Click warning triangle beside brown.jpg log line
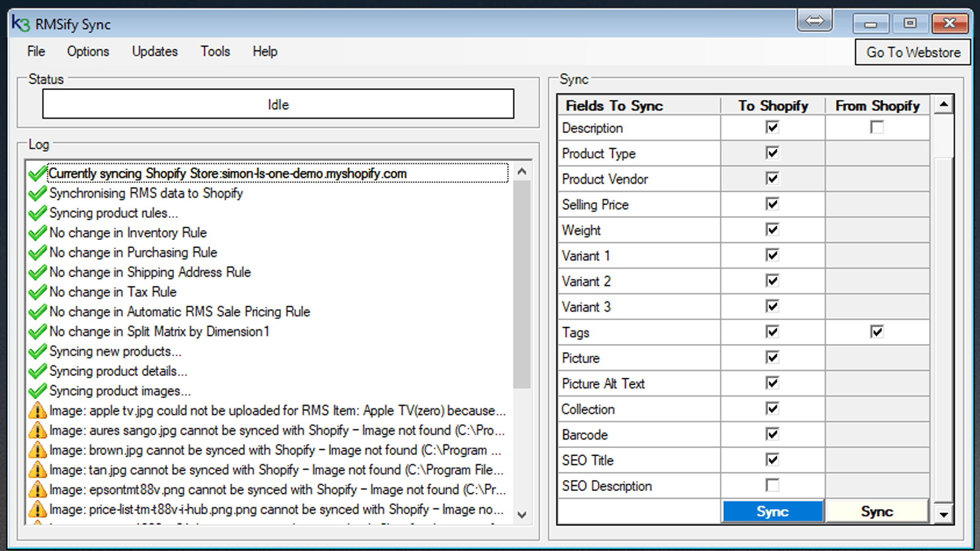 point(37,450)
